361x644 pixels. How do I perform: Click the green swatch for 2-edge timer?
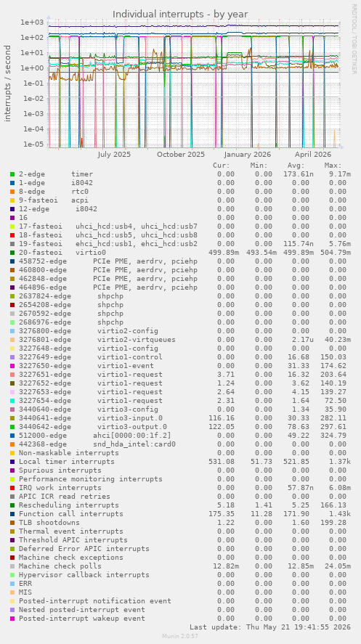pyautogui.click(x=13, y=174)
